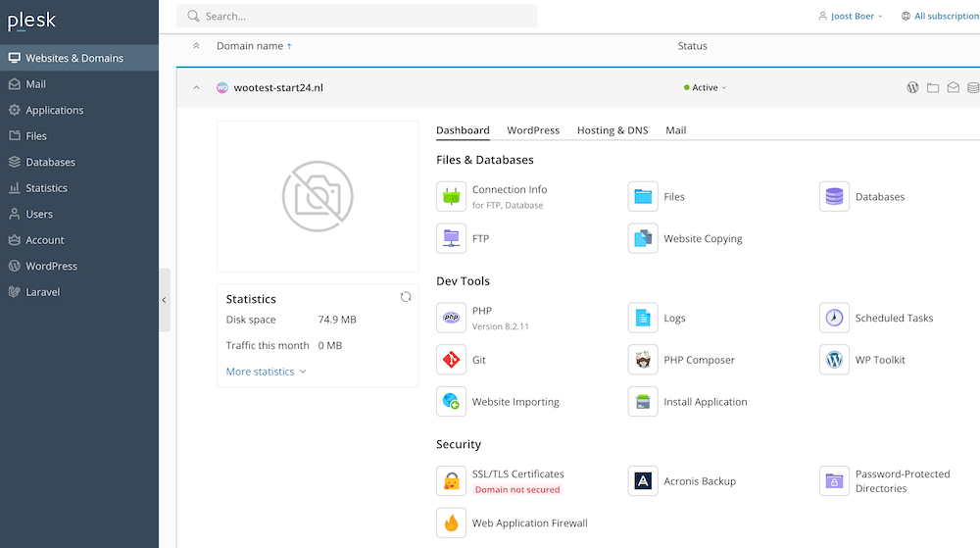Image resolution: width=980 pixels, height=548 pixels.
Task: Click the website screenshot placeholder thumbnail
Action: (318, 196)
